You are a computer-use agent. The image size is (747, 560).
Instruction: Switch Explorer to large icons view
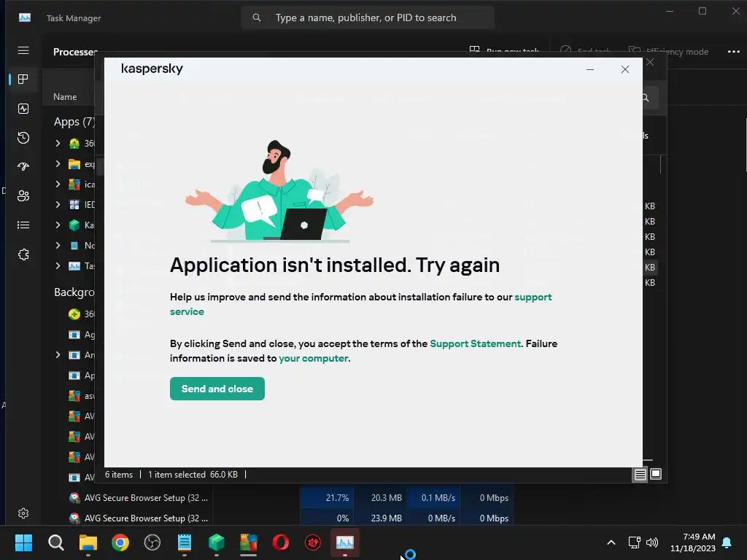coord(656,474)
